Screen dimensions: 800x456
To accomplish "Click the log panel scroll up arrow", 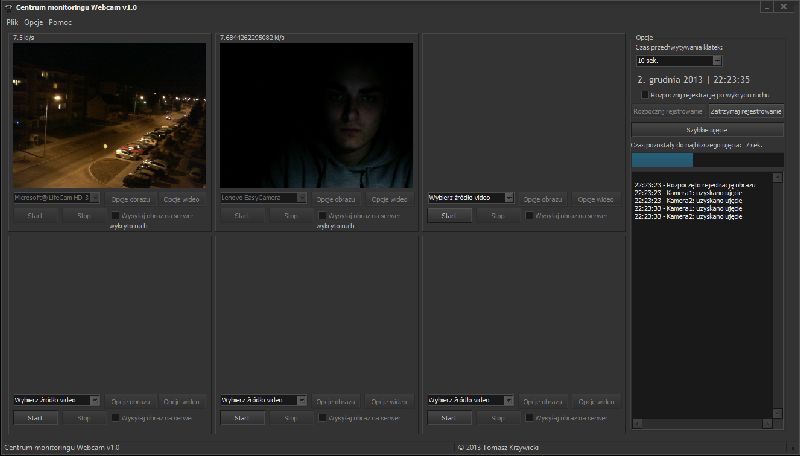I will [x=777, y=178].
